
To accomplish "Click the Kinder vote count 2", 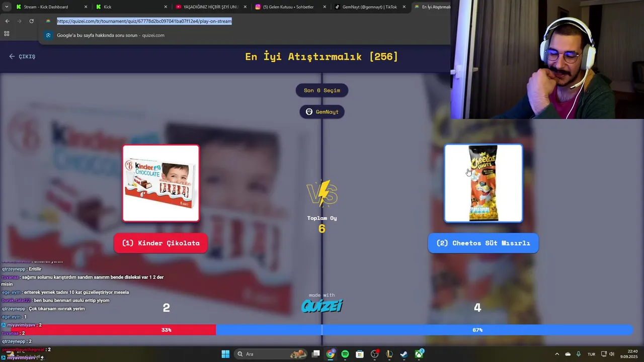I will click(x=166, y=308).
